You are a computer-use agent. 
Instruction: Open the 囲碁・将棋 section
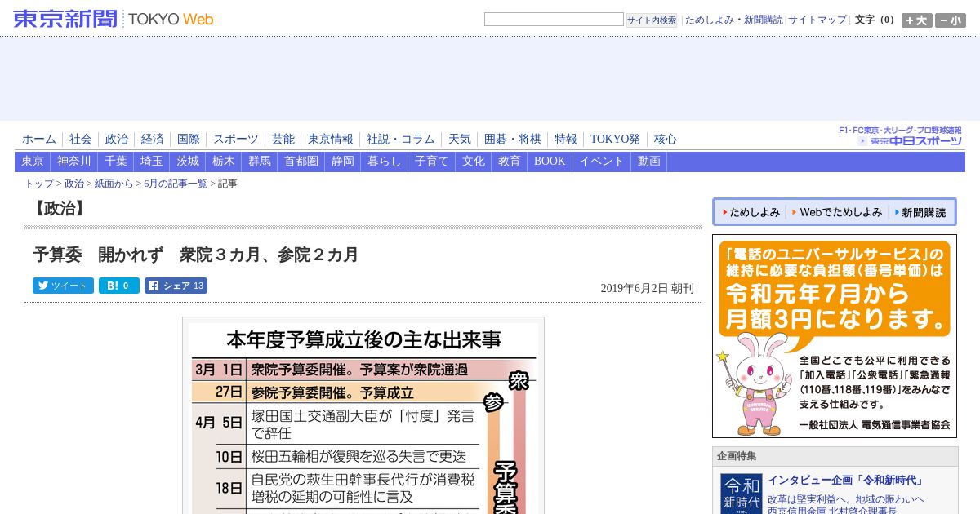(x=513, y=140)
